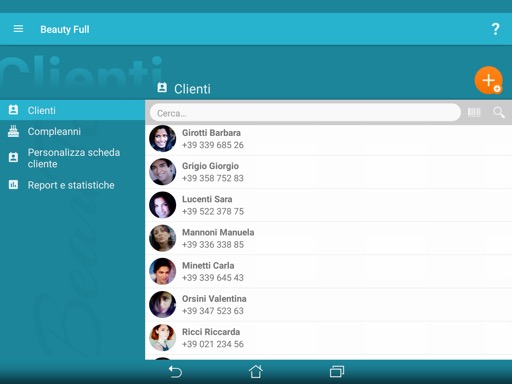Open Report e statistiche
The image size is (512, 384).
pos(72,185)
